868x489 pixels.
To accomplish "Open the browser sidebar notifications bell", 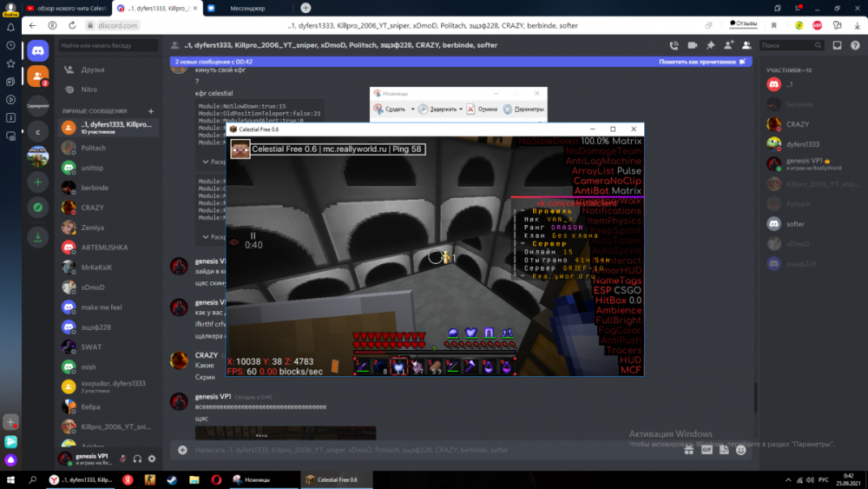I will 10,27.
